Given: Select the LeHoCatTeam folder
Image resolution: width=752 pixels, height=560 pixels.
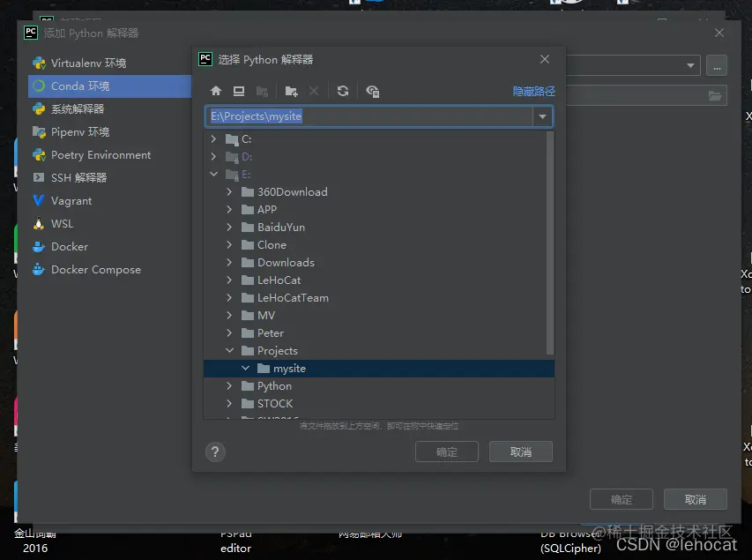Looking at the screenshot, I should click(379, 298).
